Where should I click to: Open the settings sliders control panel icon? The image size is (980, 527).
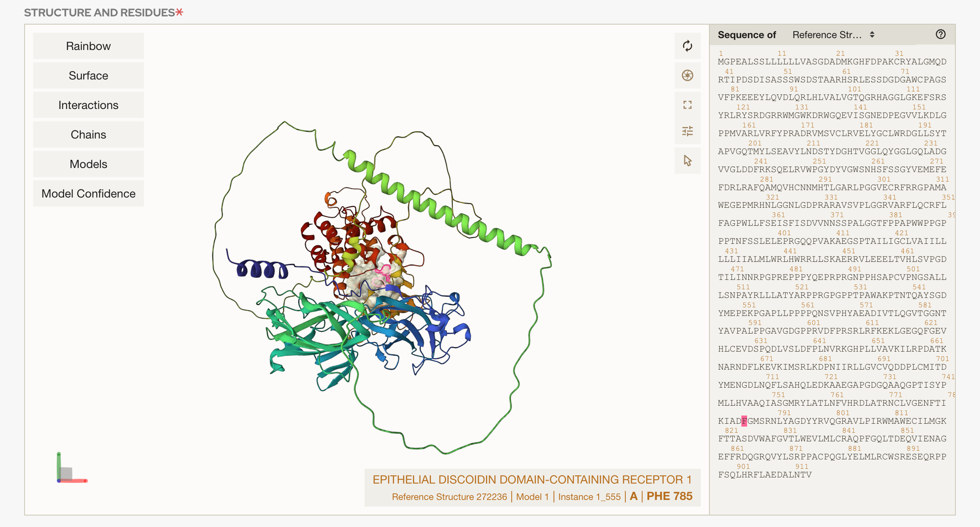(x=687, y=131)
